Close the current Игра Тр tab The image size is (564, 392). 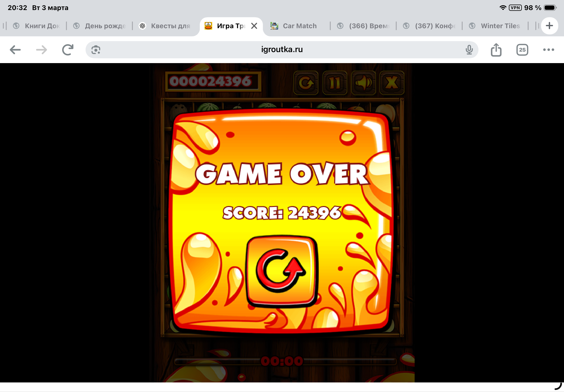(x=254, y=26)
